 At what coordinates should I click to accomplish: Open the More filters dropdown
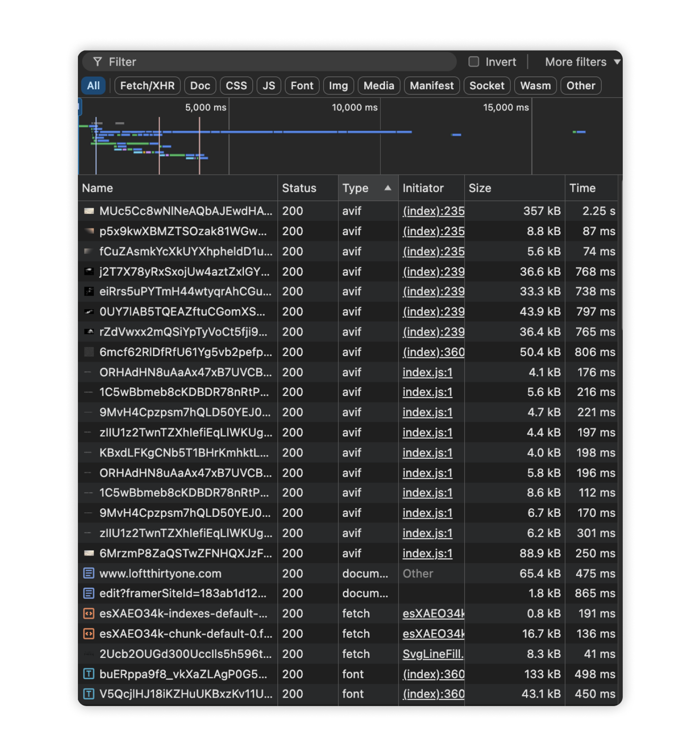[583, 62]
